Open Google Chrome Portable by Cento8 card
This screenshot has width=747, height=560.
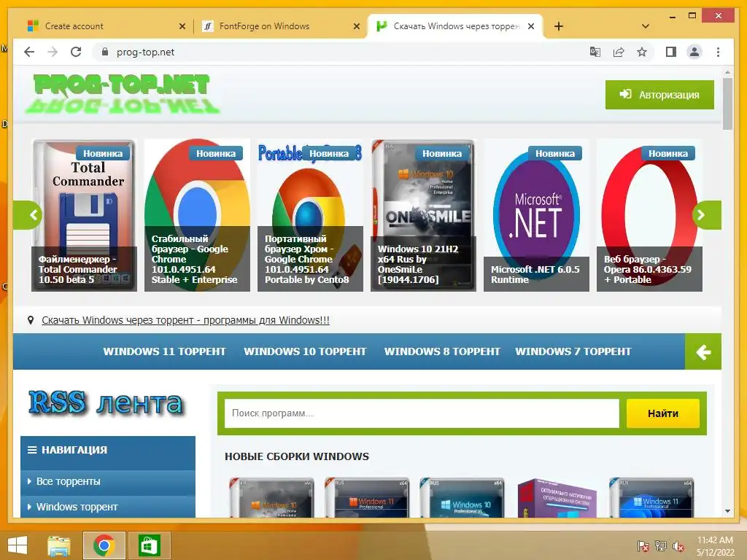(x=310, y=215)
